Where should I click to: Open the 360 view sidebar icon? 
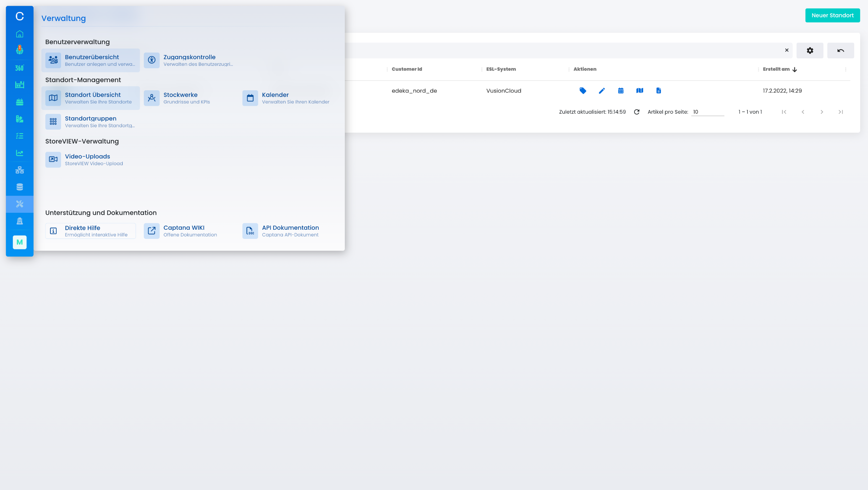[20, 68]
